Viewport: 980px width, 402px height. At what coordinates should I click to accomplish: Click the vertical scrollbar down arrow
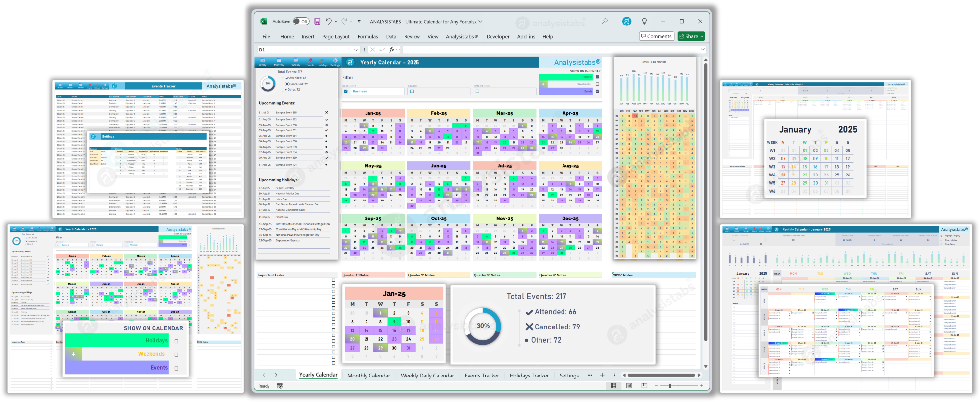point(706,366)
